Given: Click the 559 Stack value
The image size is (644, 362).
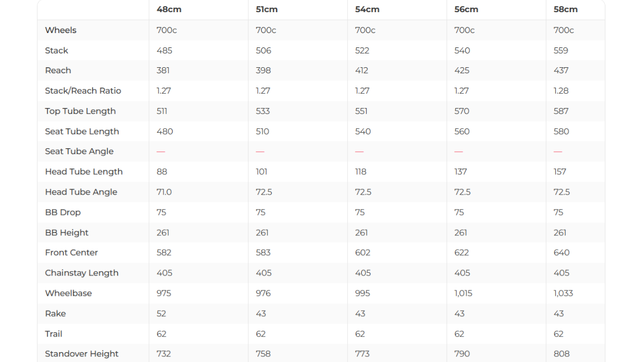Looking at the screenshot, I should 561,51.
